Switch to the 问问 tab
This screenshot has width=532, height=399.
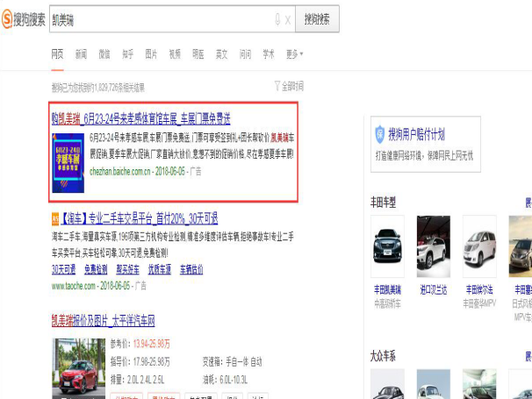pos(245,53)
